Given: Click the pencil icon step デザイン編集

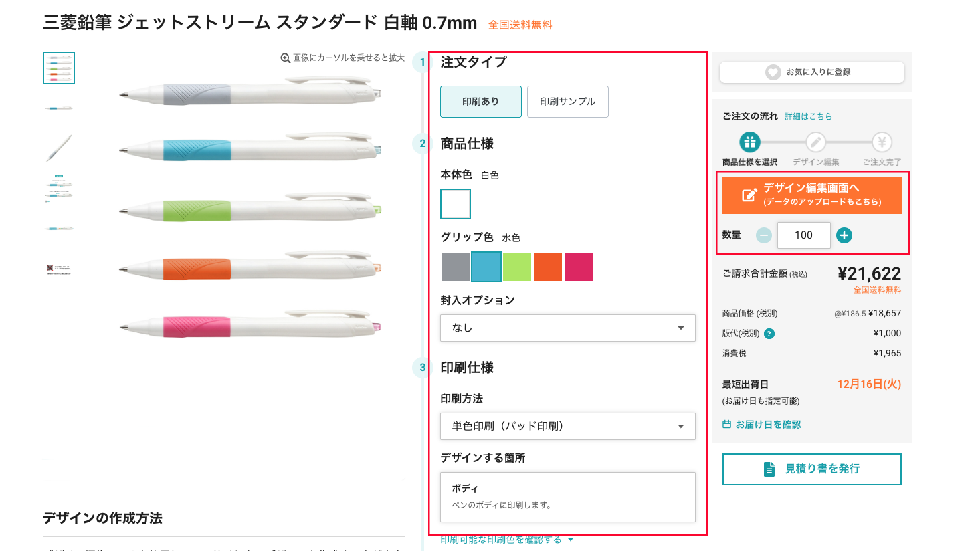Looking at the screenshot, I should [815, 142].
